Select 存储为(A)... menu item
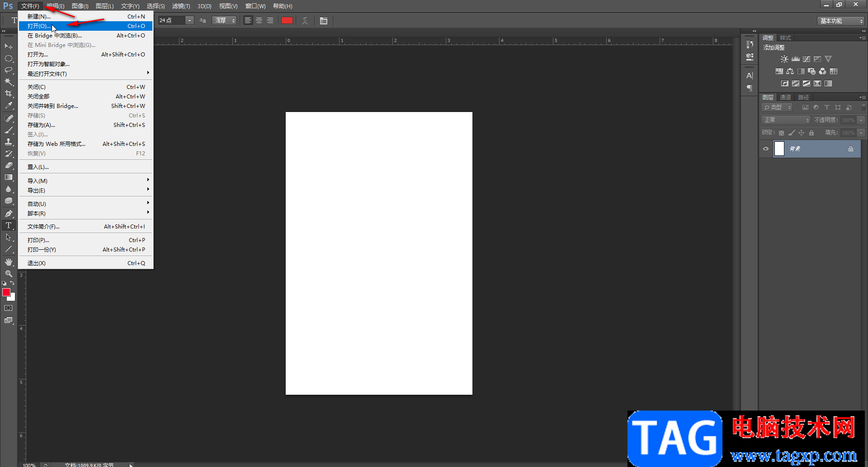The width and height of the screenshot is (868, 467). [86, 125]
